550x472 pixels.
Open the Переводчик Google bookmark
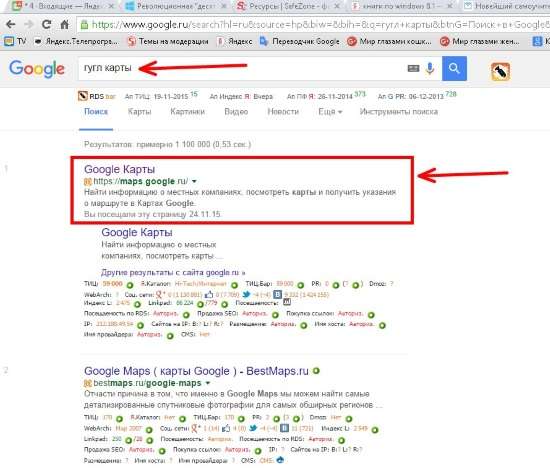[x=300, y=41]
